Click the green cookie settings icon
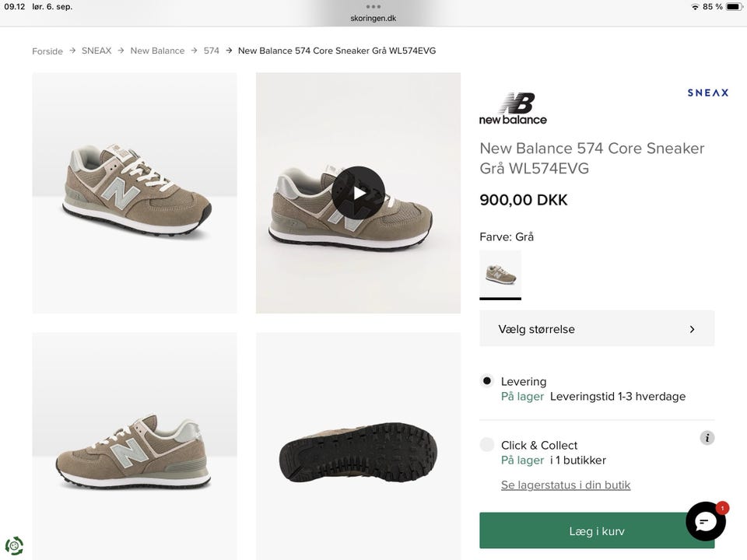Viewport: 747px width, 560px height. click(14, 545)
